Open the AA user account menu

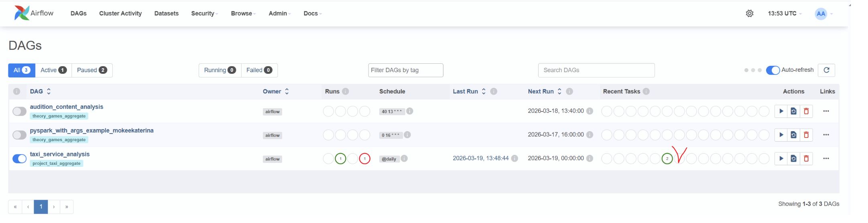tap(824, 14)
